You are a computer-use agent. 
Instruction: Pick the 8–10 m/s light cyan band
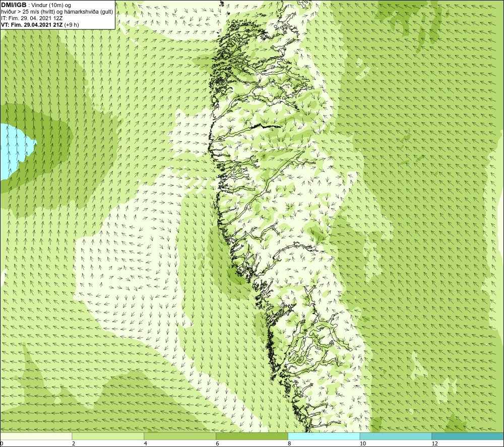[324, 436]
